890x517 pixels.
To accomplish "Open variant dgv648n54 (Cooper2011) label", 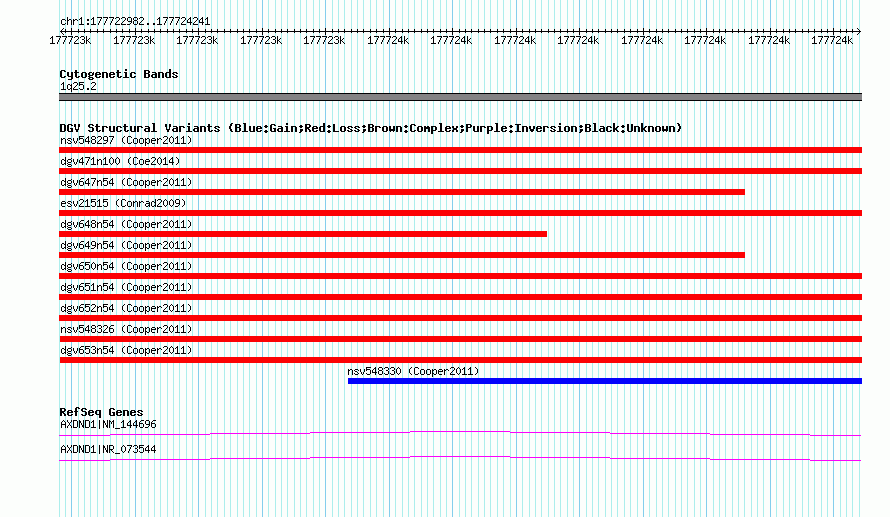I will pyautogui.click(x=126, y=224).
